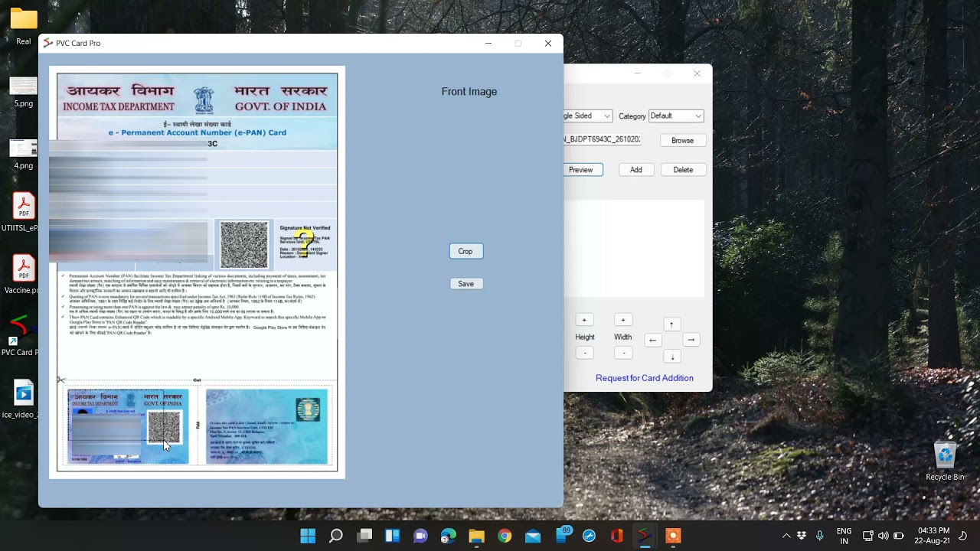This screenshot has height=551, width=980.
Task: Decrease Width with the minus button
Action: click(x=623, y=353)
